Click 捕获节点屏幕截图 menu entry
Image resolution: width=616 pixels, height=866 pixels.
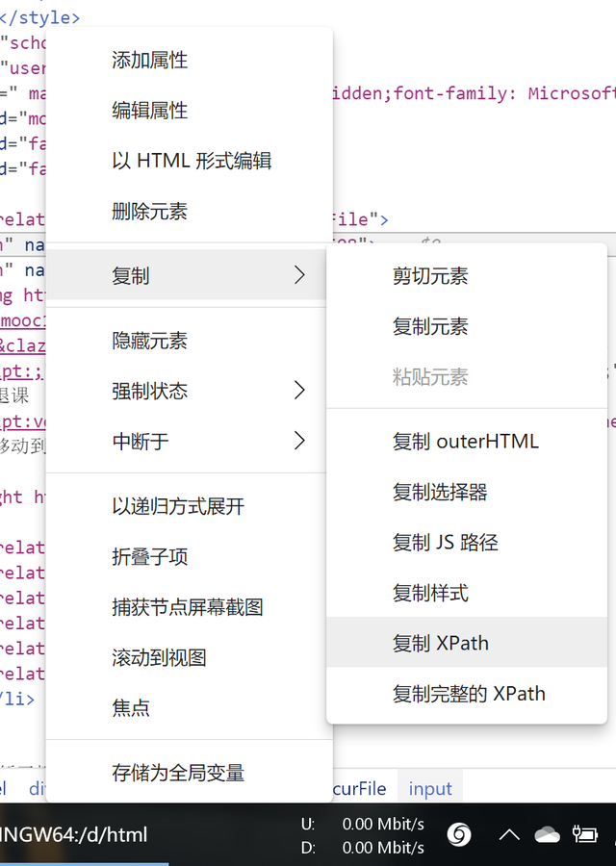click(187, 607)
